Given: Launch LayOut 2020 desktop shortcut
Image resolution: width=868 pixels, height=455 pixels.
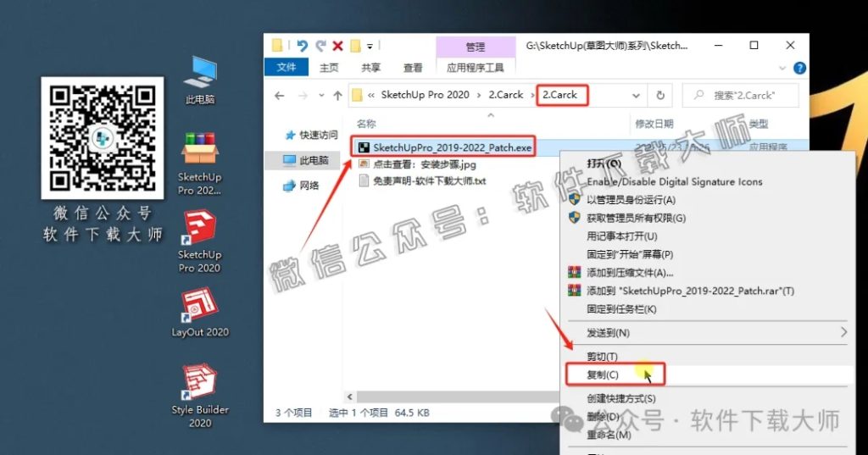Looking at the screenshot, I should [x=200, y=312].
